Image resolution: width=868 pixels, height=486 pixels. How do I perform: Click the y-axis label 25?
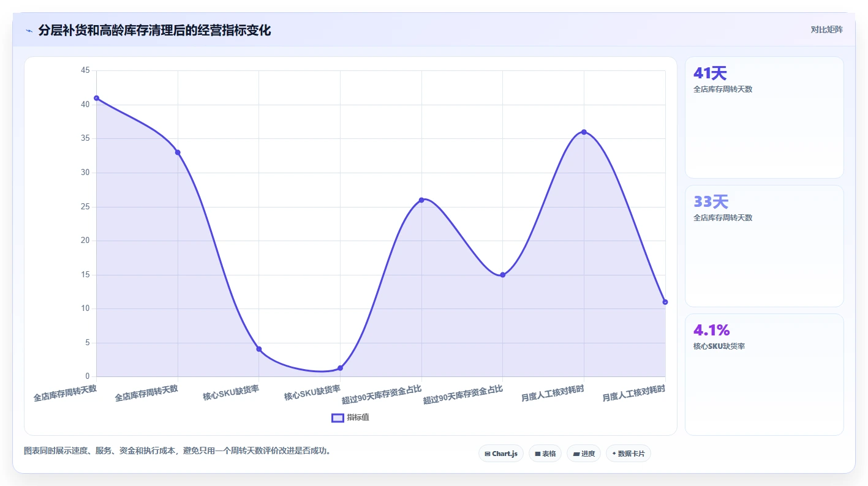(x=85, y=207)
